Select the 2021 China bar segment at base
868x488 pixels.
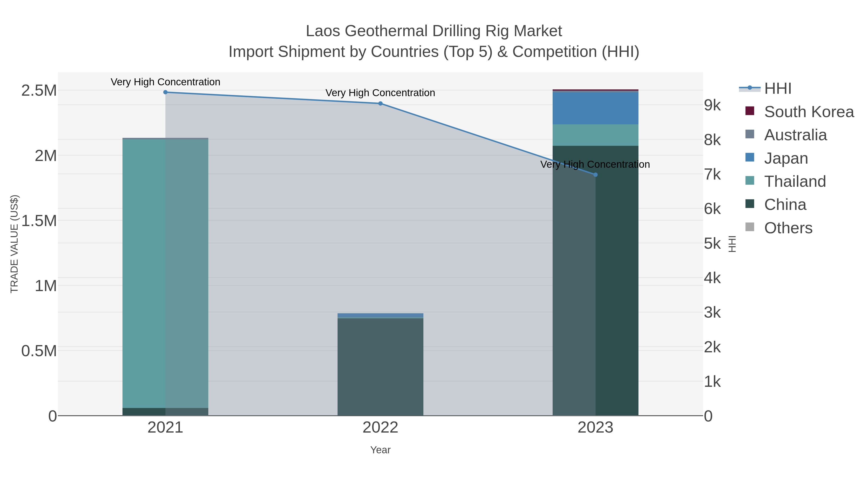[x=165, y=412]
